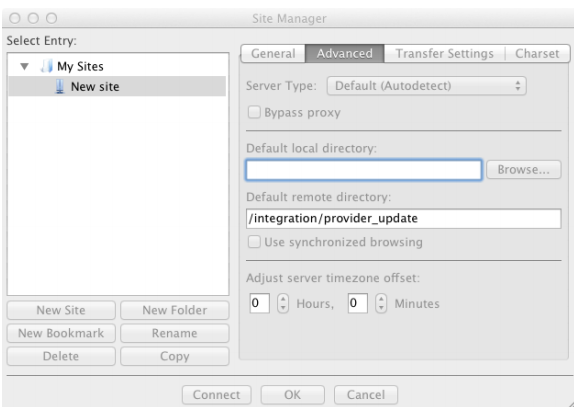Enable the Bypass proxy checkbox
The image size is (574, 407).
point(254,112)
